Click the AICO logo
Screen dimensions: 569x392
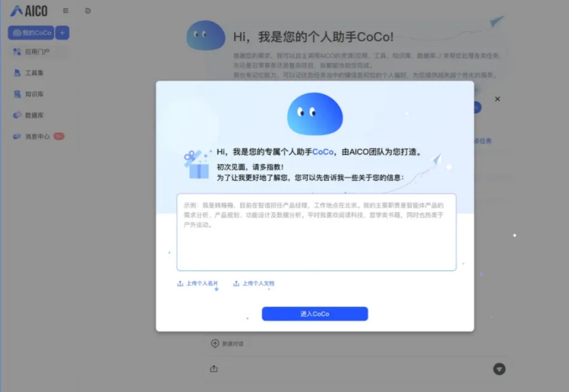click(28, 11)
